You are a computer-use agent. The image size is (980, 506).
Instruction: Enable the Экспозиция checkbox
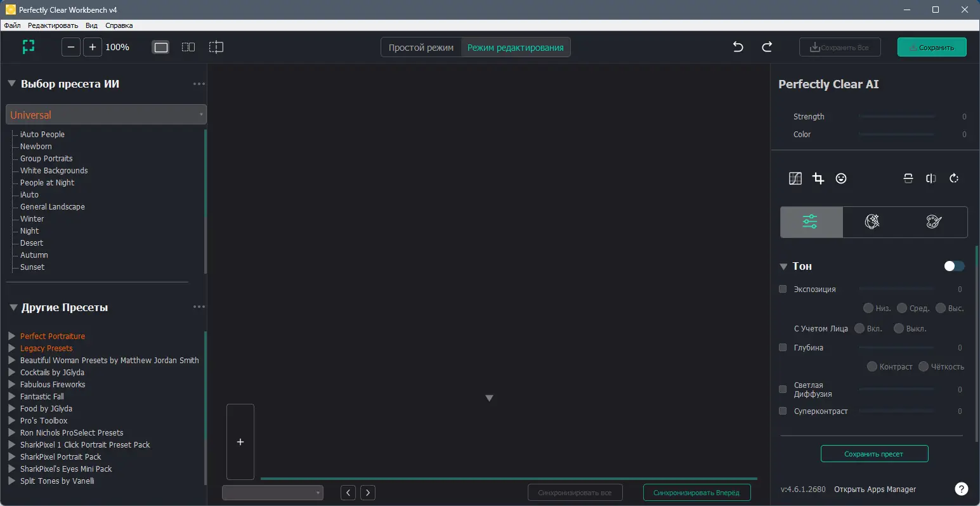[783, 289]
